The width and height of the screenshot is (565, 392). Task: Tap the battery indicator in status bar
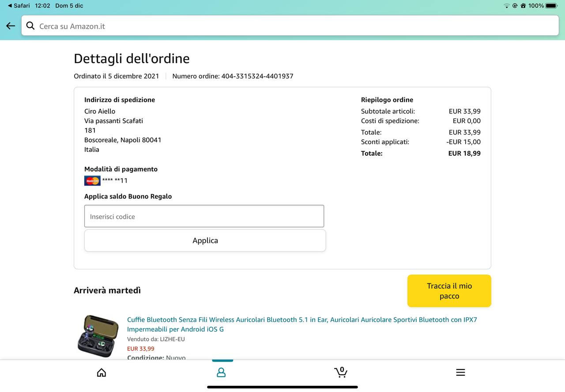point(551,6)
